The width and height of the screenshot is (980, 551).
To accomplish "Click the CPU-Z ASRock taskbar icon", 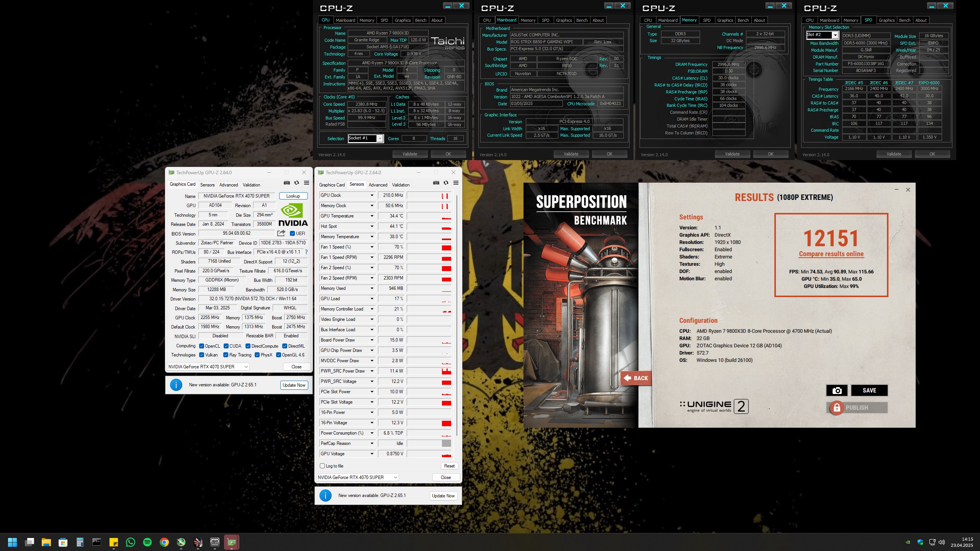I will [x=215, y=542].
